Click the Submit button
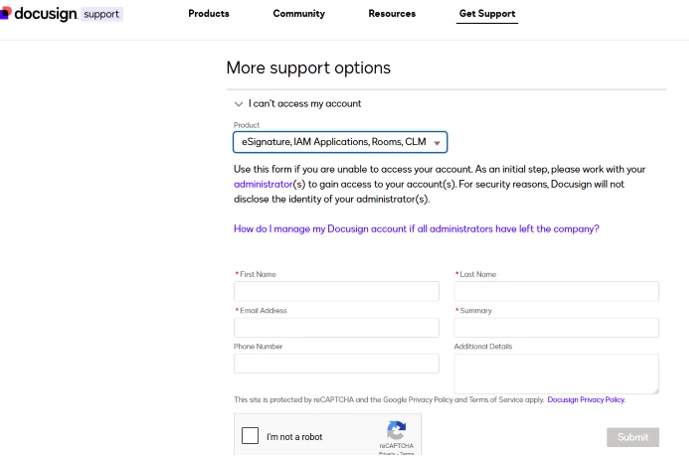The height and width of the screenshot is (465, 689). (x=633, y=437)
